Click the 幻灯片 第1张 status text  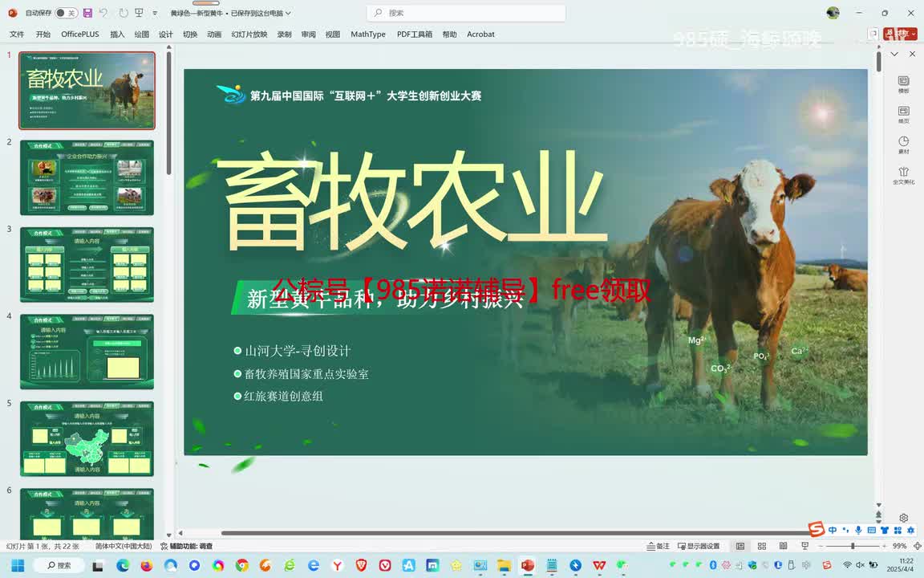point(43,546)
